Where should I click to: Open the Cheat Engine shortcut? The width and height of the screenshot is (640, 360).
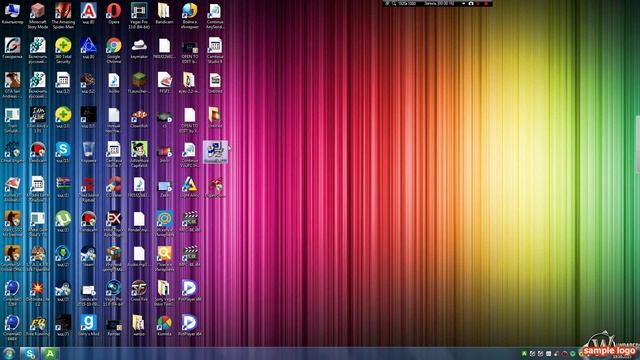(12, 152)
